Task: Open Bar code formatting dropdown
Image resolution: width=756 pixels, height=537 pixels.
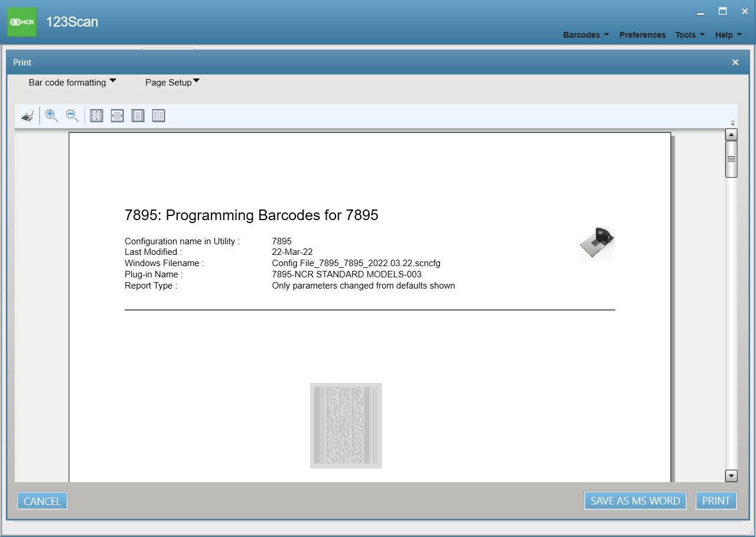Action: click(x=73, y=82)
